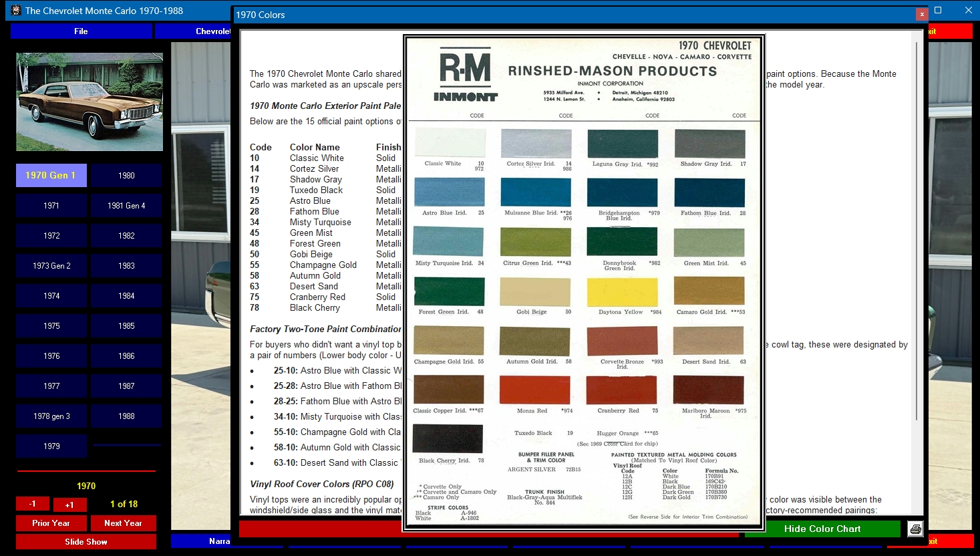Click "Cranberry Red" in the paint code list
Viewport: 980px width, 556px height.
tap(317, 297)
